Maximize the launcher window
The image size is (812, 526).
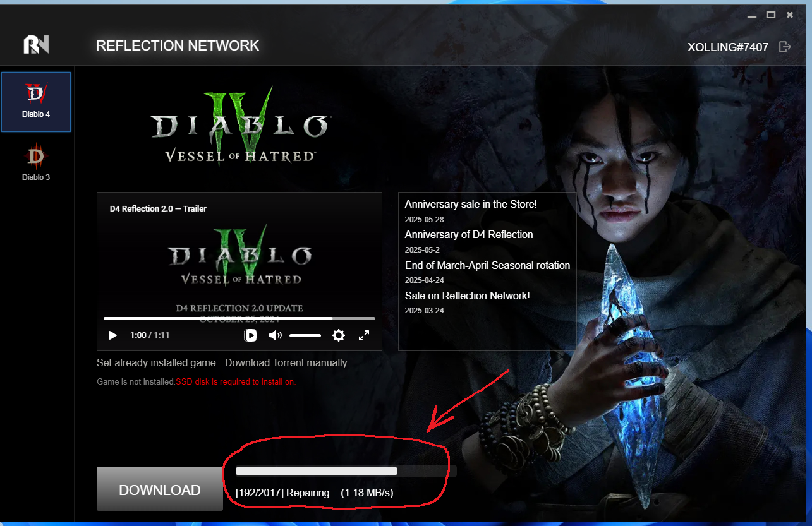771,15
